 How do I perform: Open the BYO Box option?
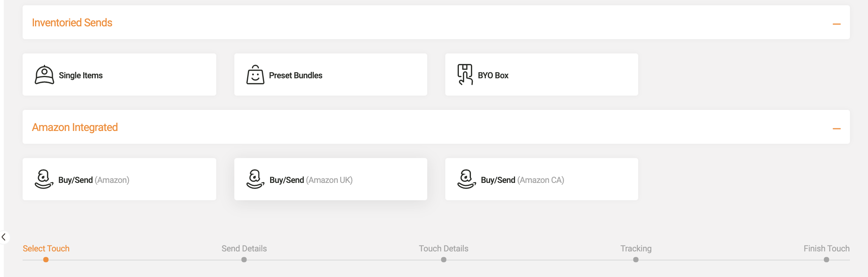[542, 75]
